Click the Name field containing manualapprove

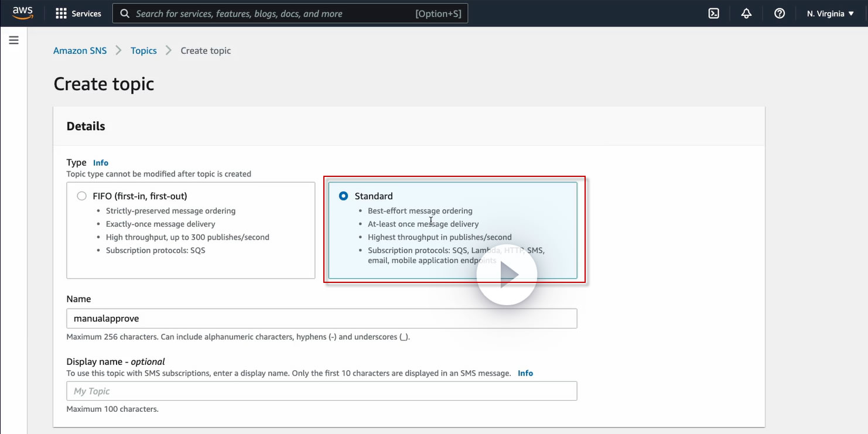click(x=322, y=319)
